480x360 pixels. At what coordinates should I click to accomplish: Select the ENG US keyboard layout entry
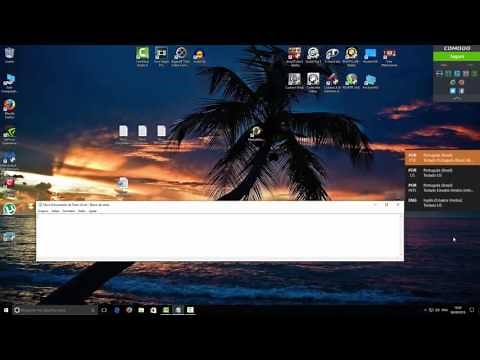click(x=442, y=203)
